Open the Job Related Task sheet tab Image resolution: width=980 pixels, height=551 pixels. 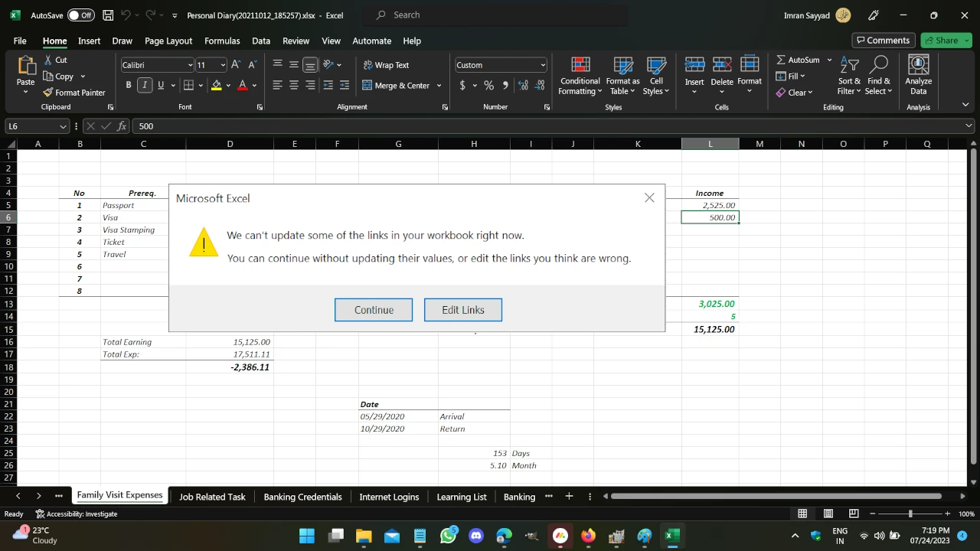pos(212,497)
